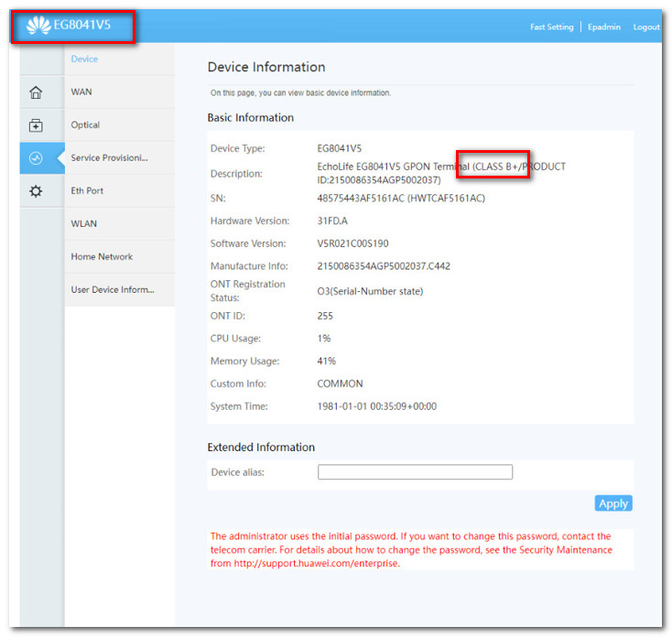Select the highlighted System Information icon

coord(36,158)
